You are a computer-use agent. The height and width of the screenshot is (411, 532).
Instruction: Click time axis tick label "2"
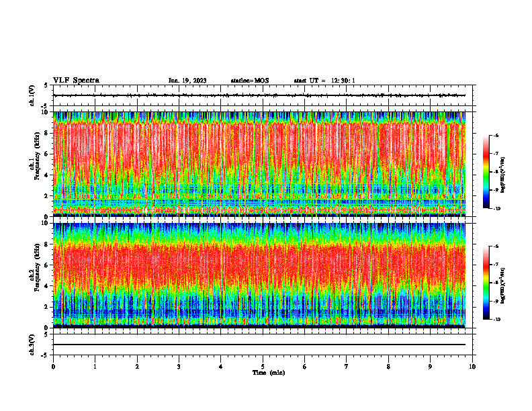137,367
